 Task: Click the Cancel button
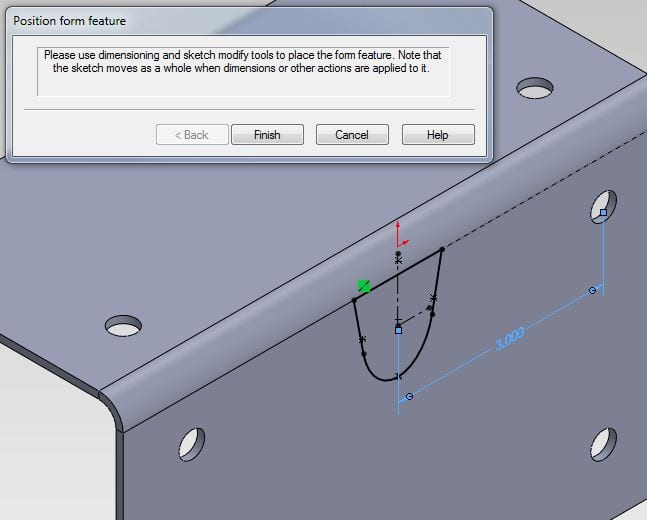click(x=352, y=135)
